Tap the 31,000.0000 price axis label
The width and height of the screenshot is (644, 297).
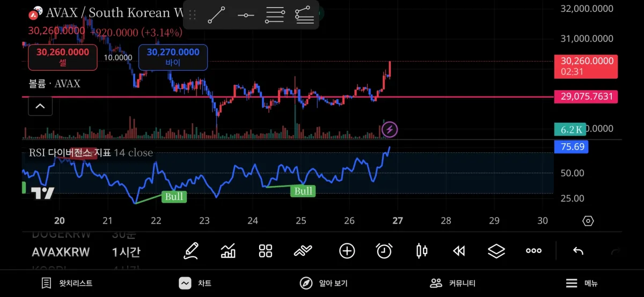point(587,39)
